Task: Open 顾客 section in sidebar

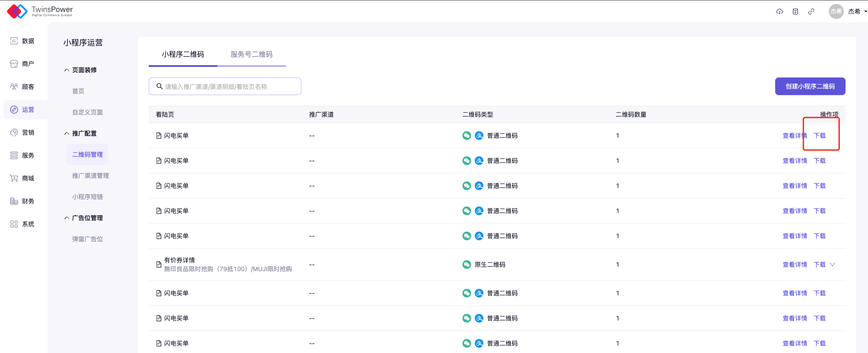Action: 22,87
